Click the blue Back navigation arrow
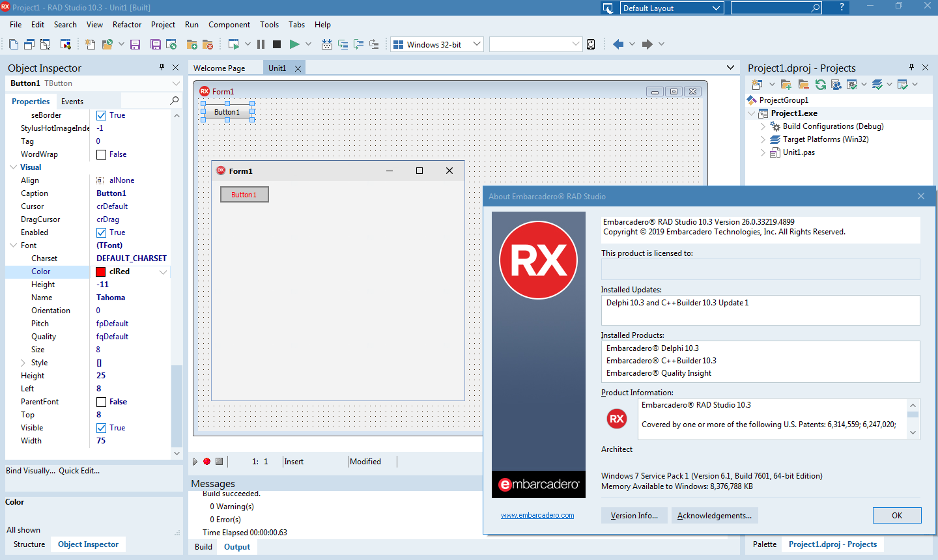 point(618,44)
